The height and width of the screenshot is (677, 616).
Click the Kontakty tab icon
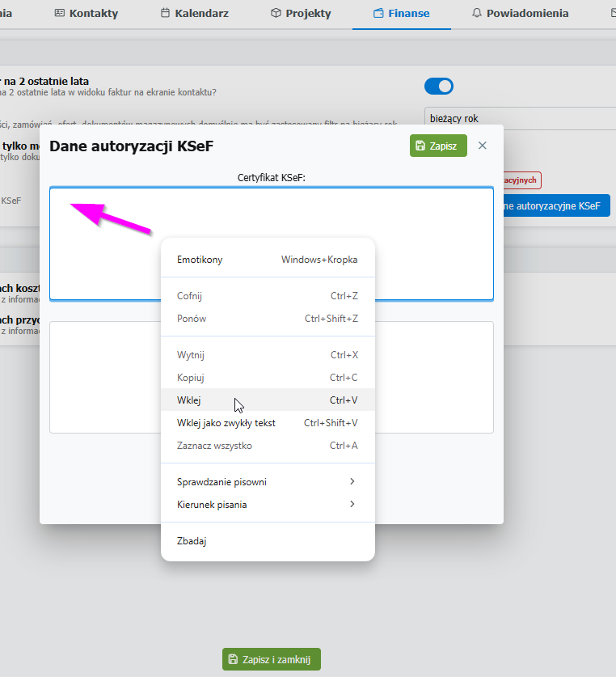[x=60, y=14]
